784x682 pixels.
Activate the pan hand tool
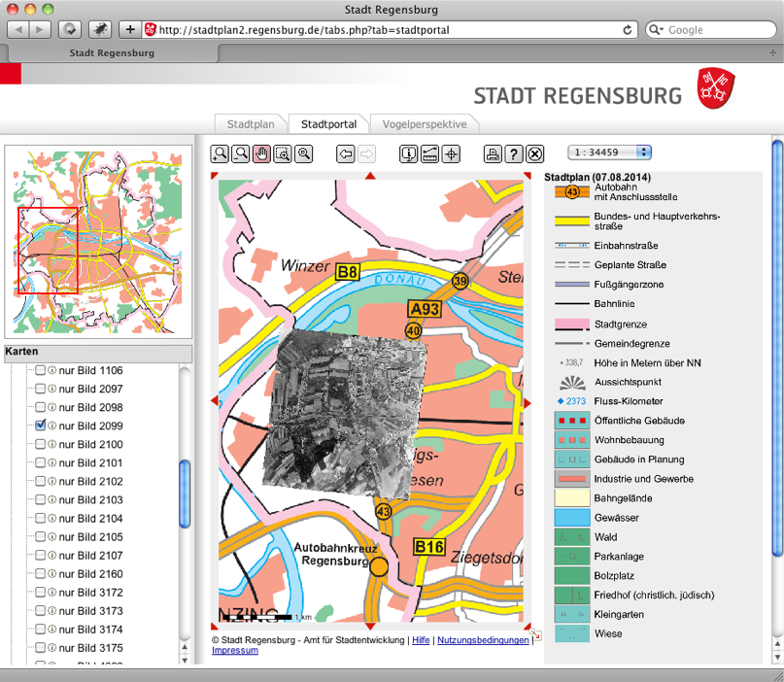coord(261,154)
